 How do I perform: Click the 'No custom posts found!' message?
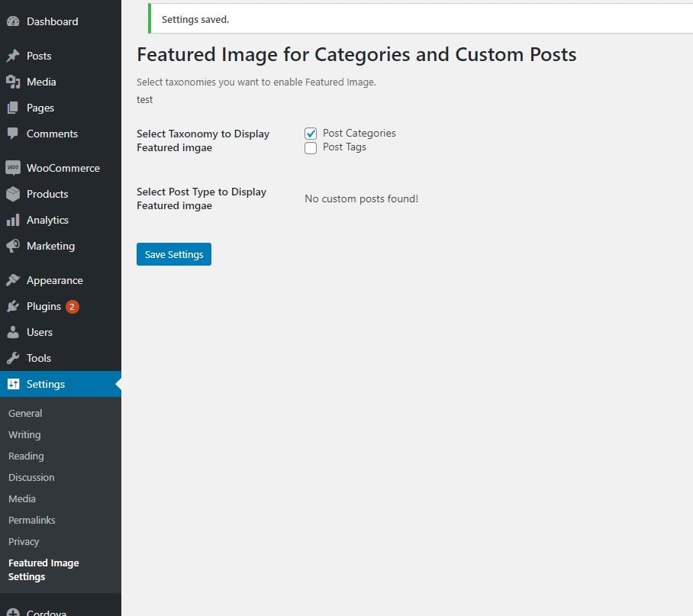coord(362,199)
